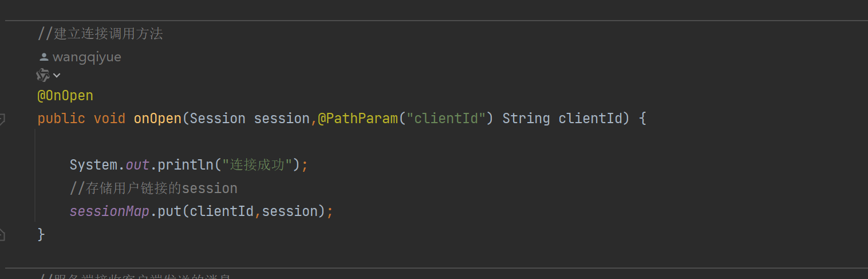Click the put method call
This screenshot has height=279, width=868.
click(x=169, y=211)
